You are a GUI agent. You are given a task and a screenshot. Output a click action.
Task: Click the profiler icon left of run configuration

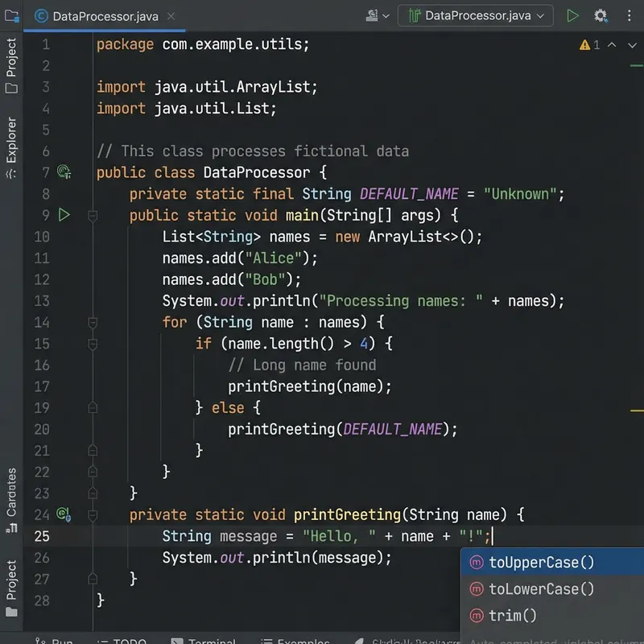point(372,15)
